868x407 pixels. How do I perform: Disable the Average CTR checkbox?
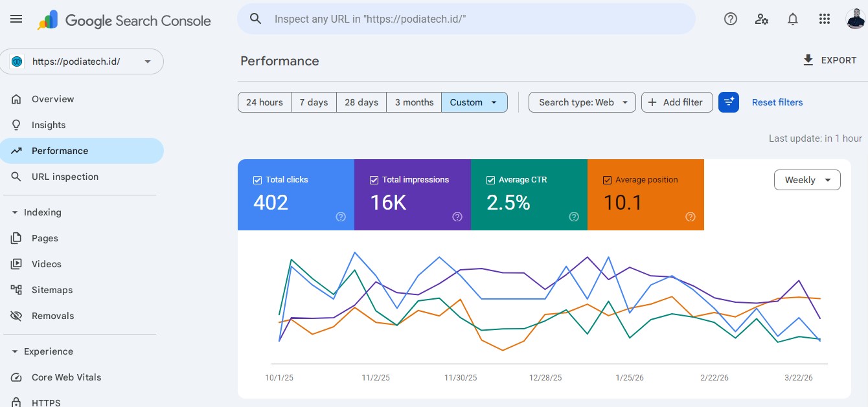[x=490, y=180]
